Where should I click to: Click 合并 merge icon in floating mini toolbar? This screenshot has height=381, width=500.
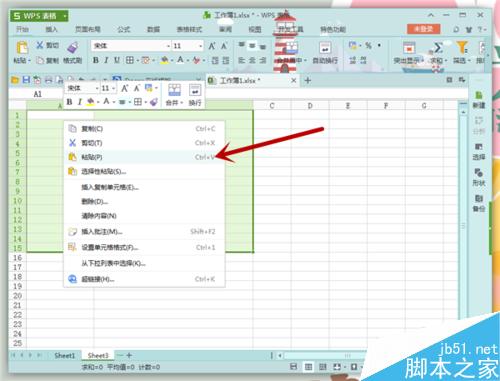pos(174,90)
